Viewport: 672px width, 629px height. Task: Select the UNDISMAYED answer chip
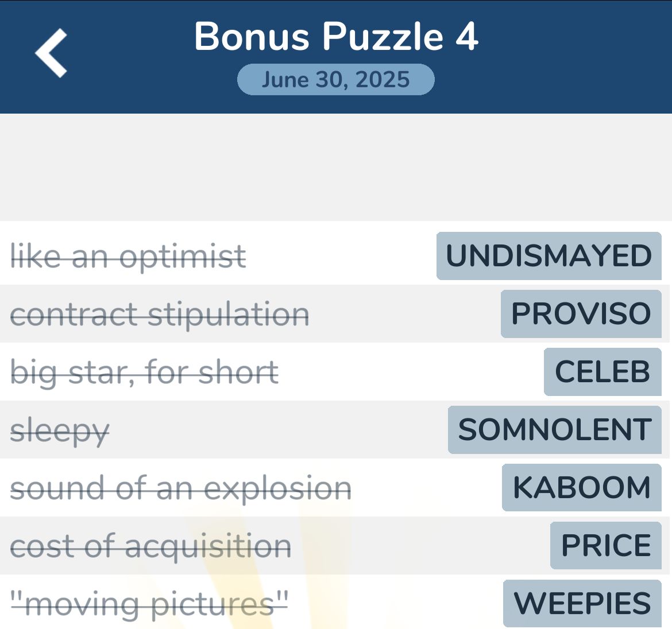[548, 255]
